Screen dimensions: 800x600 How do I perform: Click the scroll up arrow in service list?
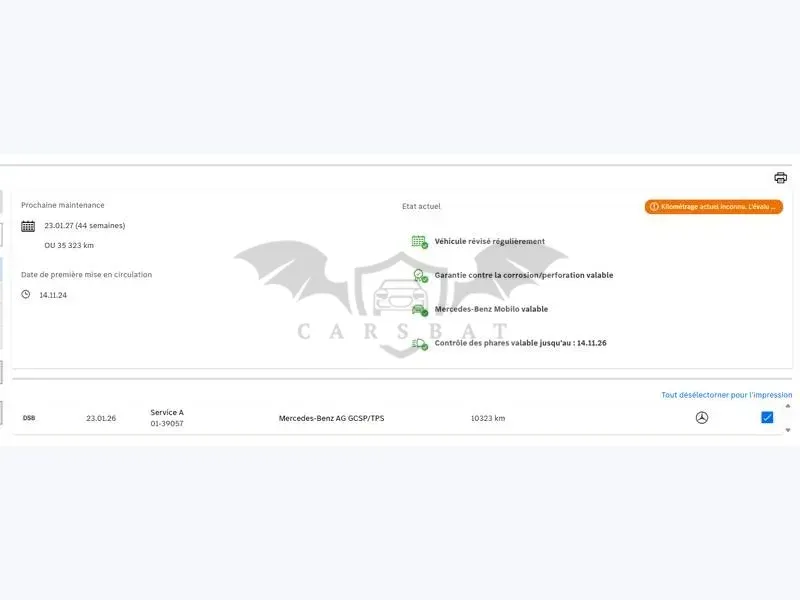(x=788, y=406)
